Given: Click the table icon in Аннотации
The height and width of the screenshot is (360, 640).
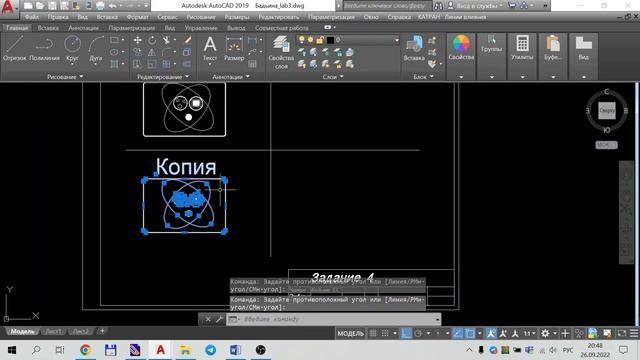Looking at the screenshot, I should [x=252, y=64].
